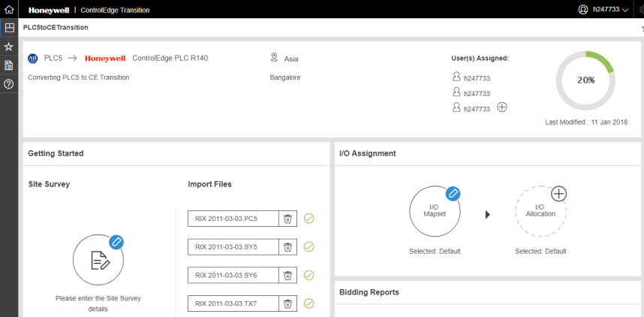Click the Getting Started header
644x317 pixels.
(x=56, y=153)
